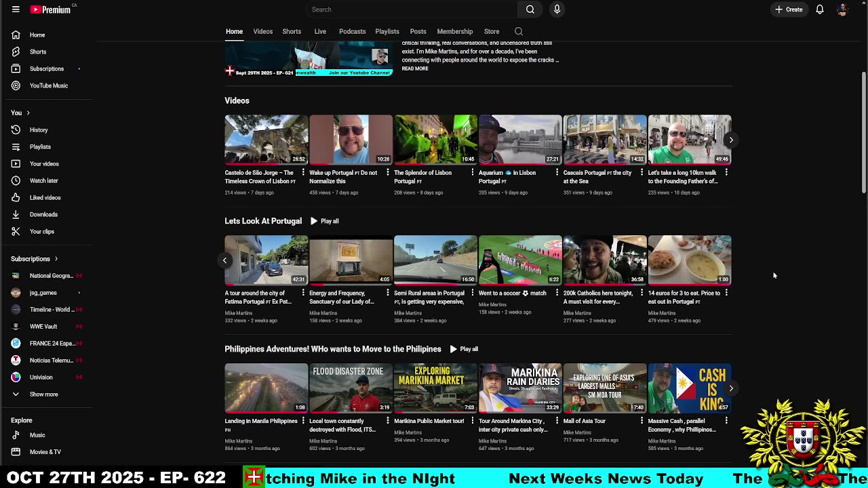
Task: Show next videos in Philippines Adventures row
Action: coord(731,388)
